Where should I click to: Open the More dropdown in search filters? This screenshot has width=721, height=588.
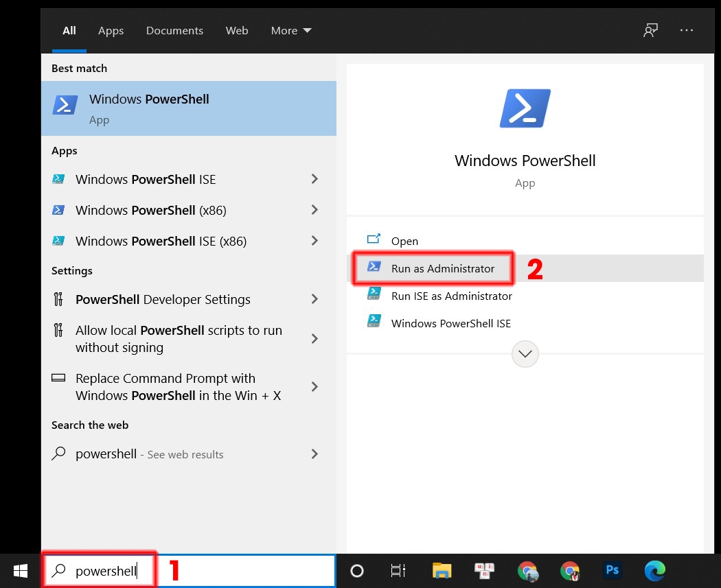pyautogui.click(x=291, y=31)
